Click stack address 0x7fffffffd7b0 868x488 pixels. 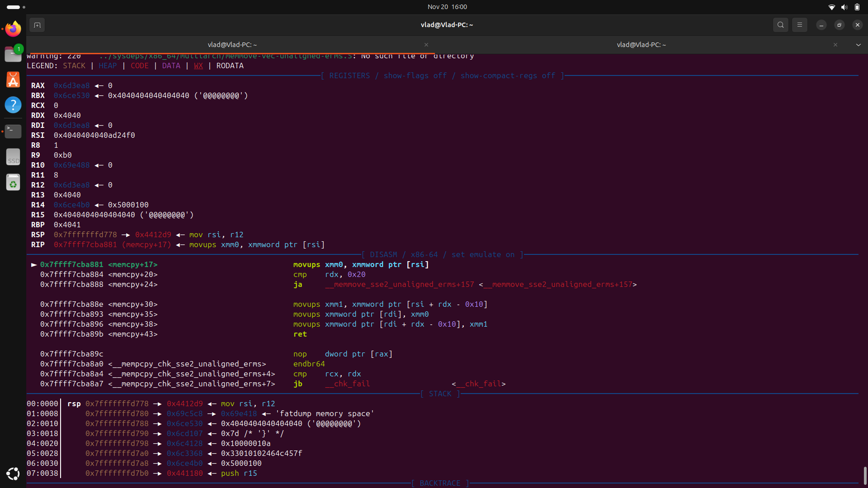point(117,473)
